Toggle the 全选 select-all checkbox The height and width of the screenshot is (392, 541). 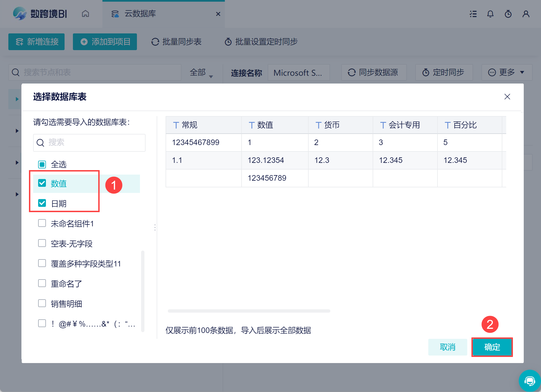pyautogui.click(x=42, y=164)
